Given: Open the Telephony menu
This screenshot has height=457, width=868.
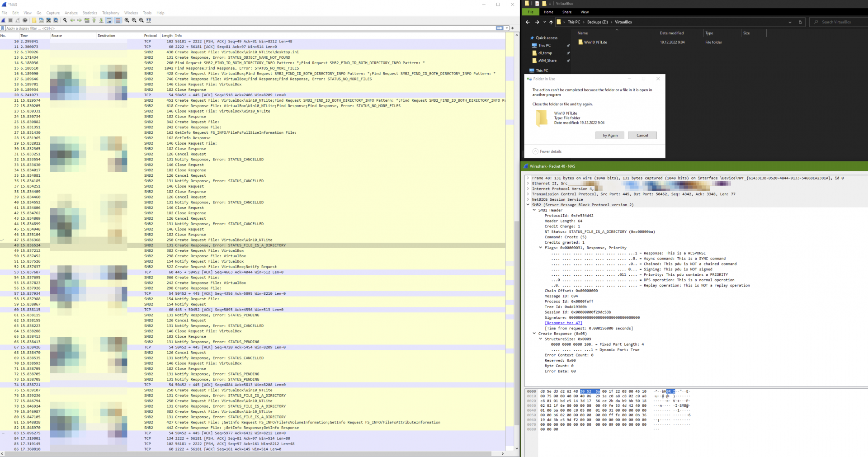Looking at the screenshot, I should (111, 13).
